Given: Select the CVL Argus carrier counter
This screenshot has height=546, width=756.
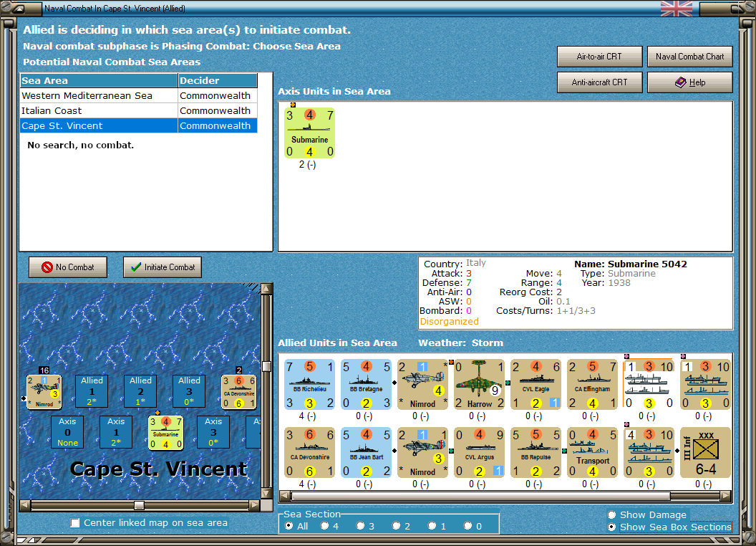Looking at the screenshot, I should tap(479, 452).
